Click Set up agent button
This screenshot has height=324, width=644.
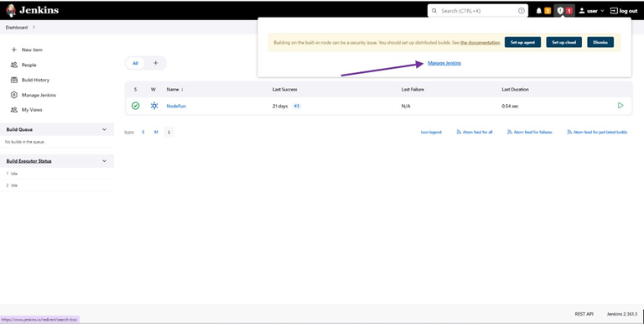coord(522,42)
